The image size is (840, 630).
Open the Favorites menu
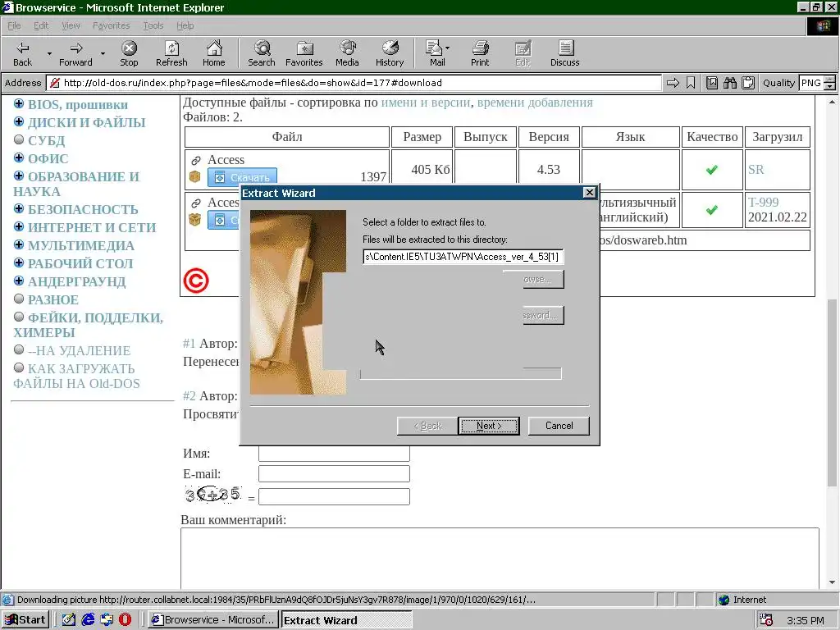pyautogui.click(x=111, y=25)
